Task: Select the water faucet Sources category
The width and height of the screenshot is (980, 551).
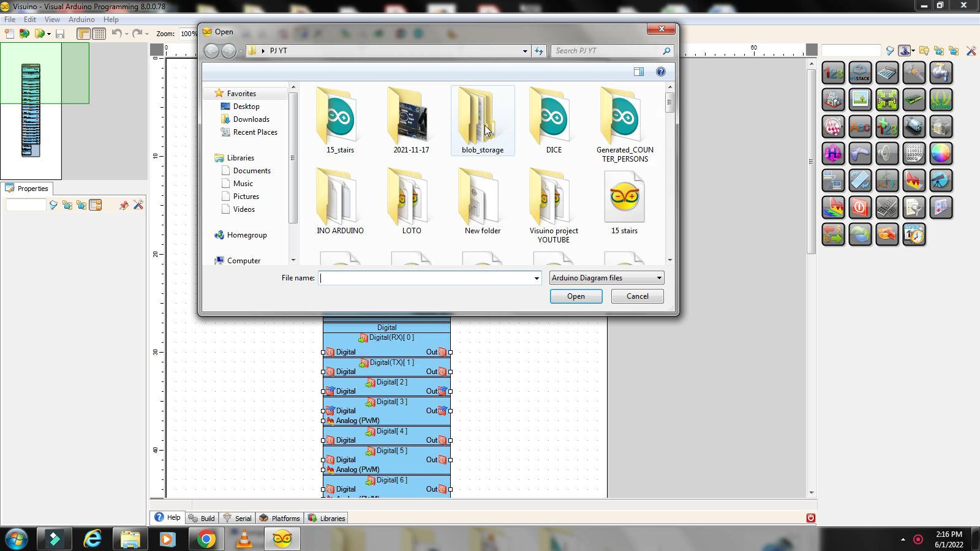Action: click(x=941, y=73)
